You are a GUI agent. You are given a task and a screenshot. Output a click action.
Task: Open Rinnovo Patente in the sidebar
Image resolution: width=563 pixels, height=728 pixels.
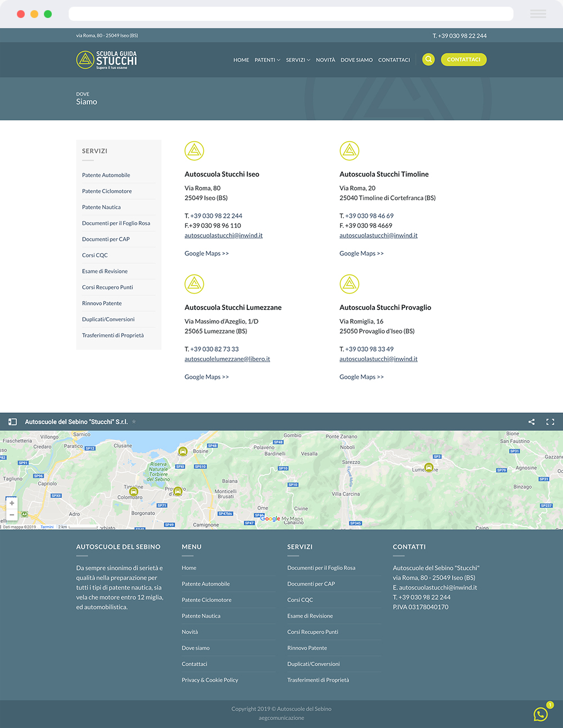point(102,303)
